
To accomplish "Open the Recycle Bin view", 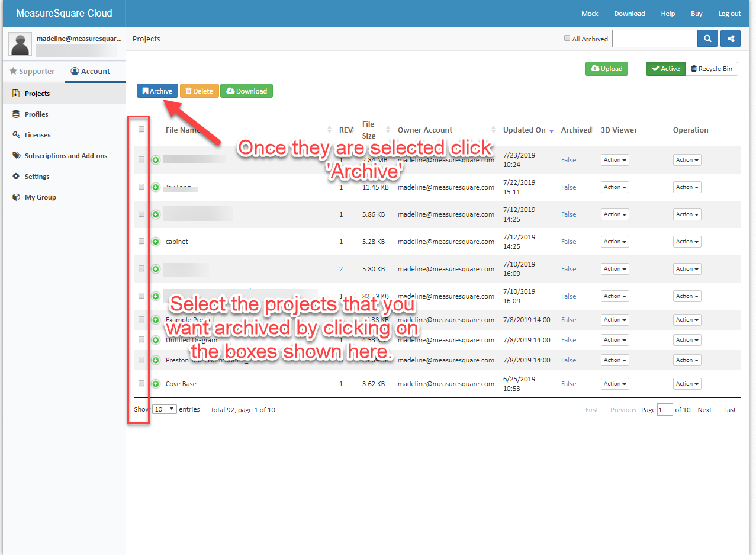I will (712, 69).
